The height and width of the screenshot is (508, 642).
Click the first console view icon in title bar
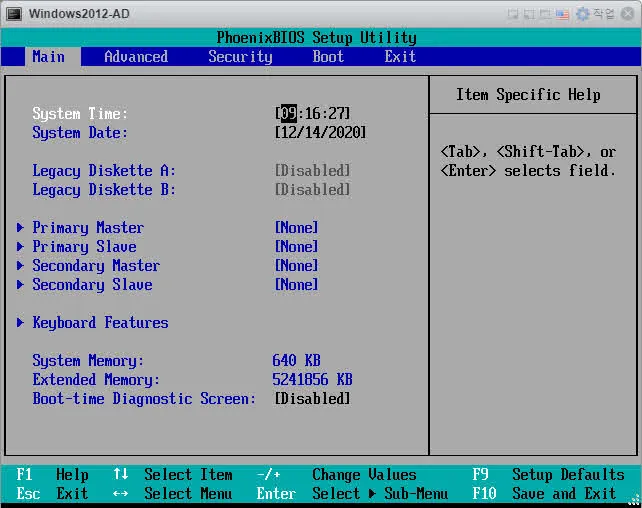coord(513,15)
